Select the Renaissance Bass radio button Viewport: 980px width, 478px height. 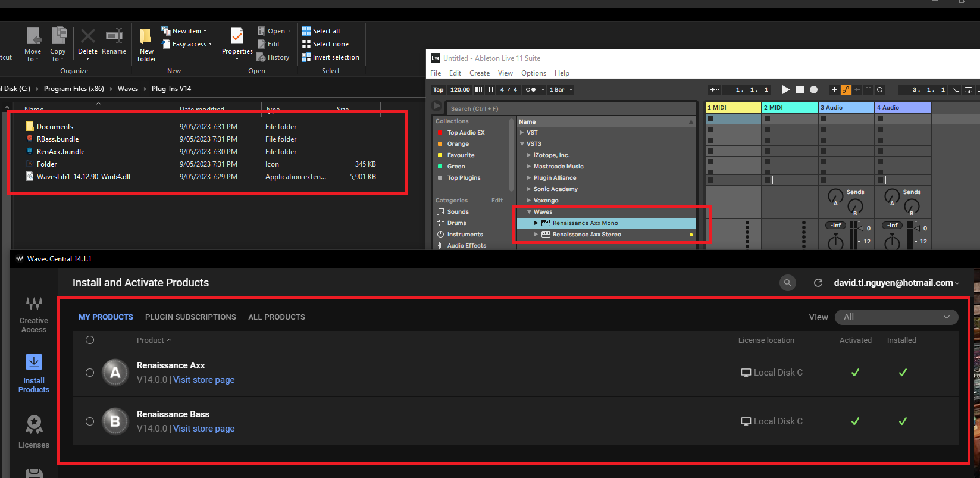(x=90, y=421)
